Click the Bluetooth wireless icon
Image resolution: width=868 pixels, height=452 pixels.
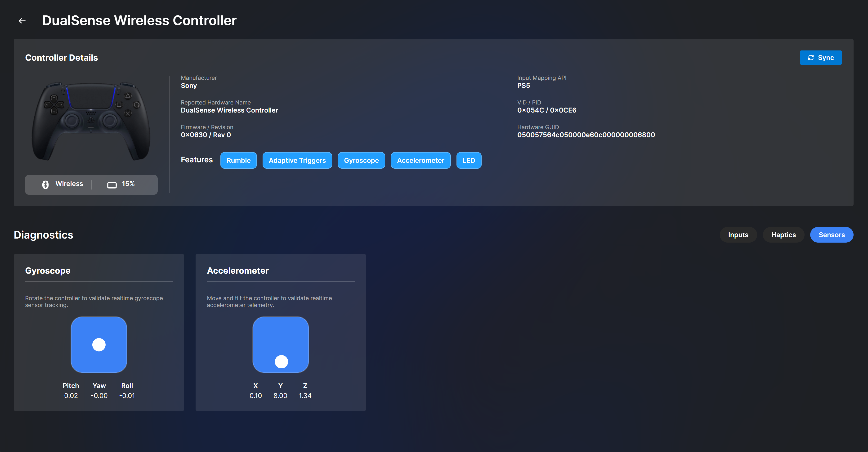coord(45,184)
